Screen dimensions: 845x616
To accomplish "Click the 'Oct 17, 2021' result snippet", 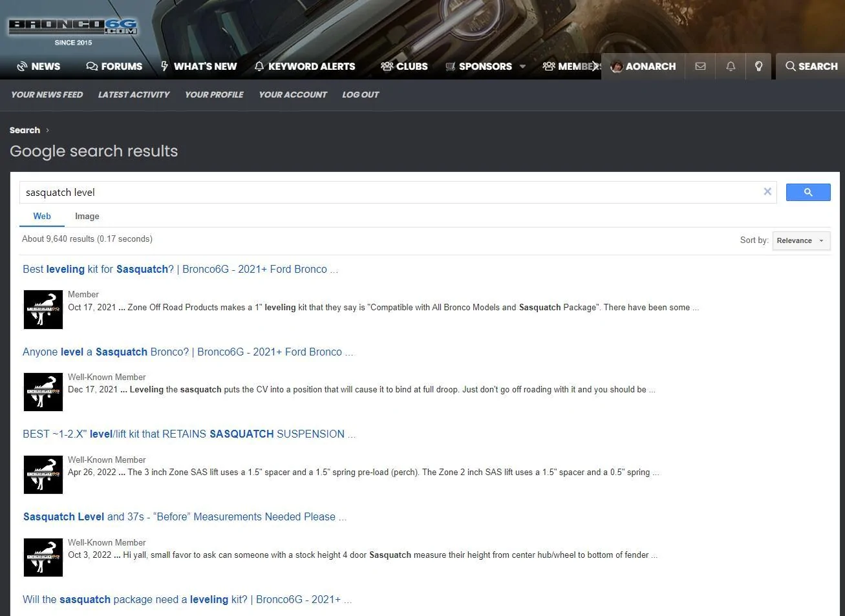I will [x=383, y=308].
